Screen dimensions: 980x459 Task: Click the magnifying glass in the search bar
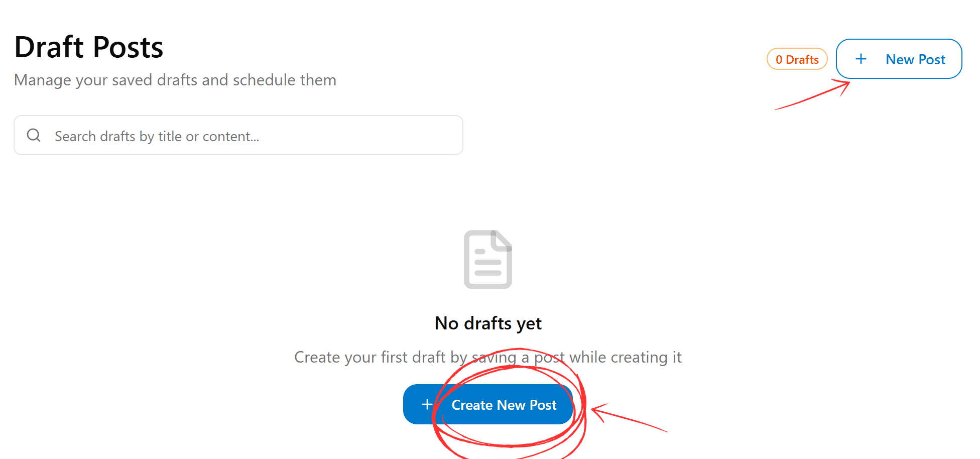click(x=34, y=135)
